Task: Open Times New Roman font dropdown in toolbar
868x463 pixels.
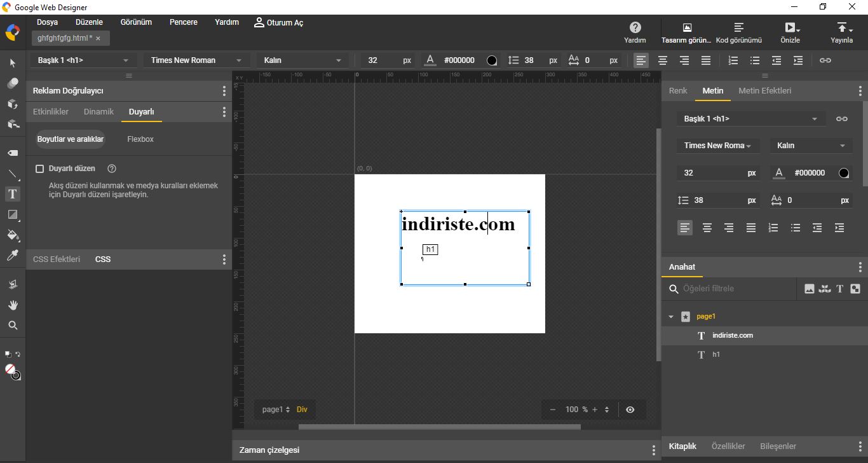Action: 196,60
